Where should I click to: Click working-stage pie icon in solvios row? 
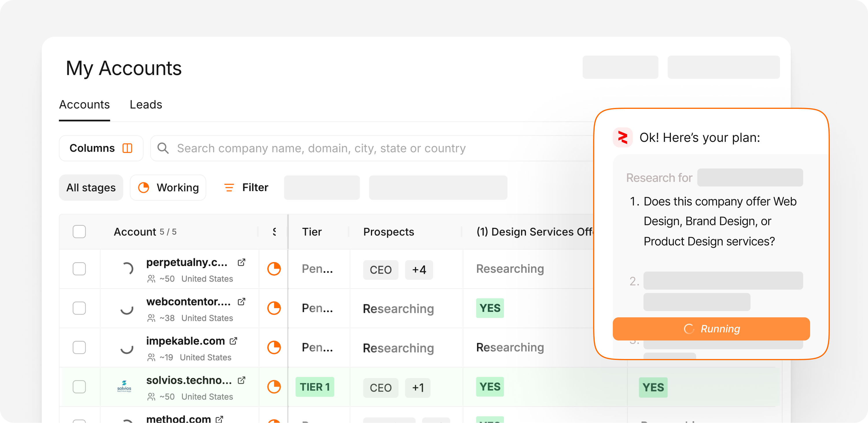click(x=274, y=387)
